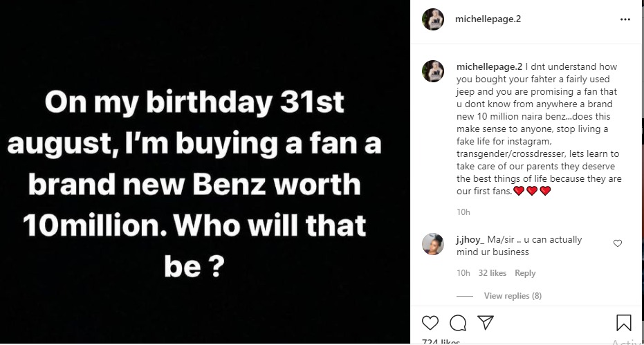Like j.jhoy_ comment with small heart
This screenshot has height=345, width=644.
point(618,243)
